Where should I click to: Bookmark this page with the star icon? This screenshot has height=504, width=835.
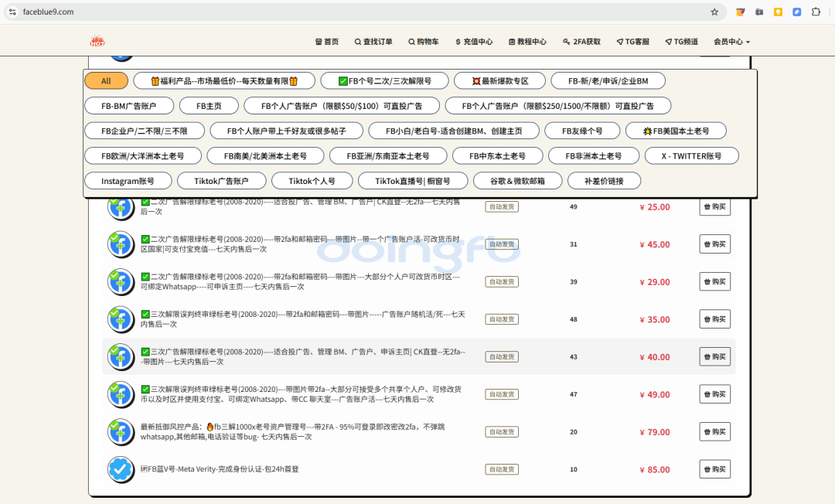point(714,12)
